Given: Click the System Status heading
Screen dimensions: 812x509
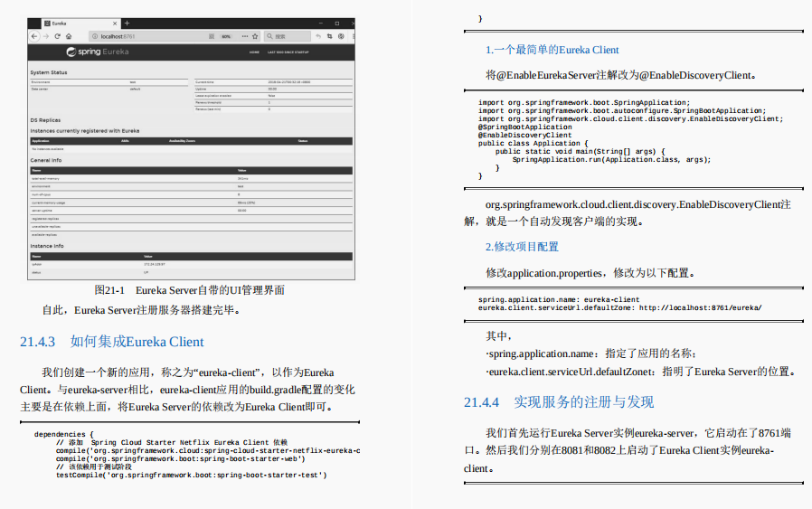Looking at the screenshot, I should tap(49, 72).
